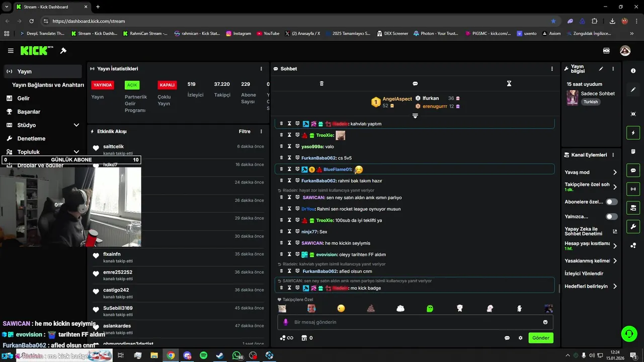This screenshot has width=644, height=362.
Task: Timeout evovision with the hourglass icon
Action: pyautogui.click(x=289, y=254)
